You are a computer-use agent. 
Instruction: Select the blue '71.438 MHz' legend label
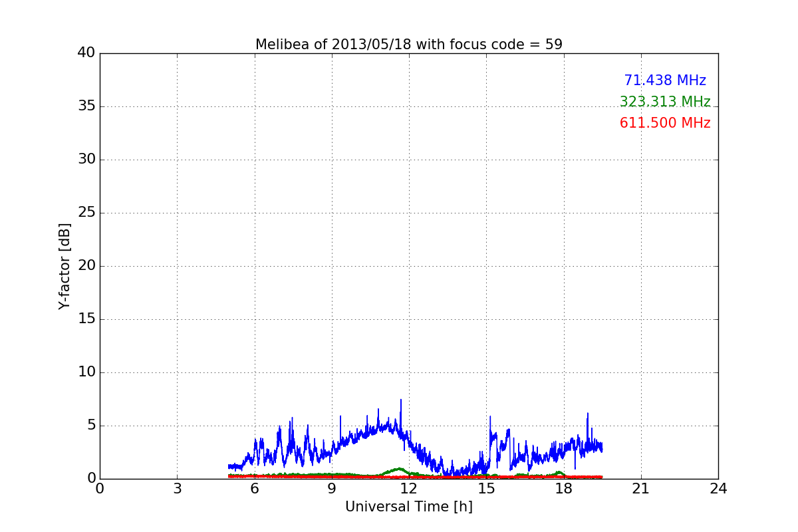click(665, 80)
